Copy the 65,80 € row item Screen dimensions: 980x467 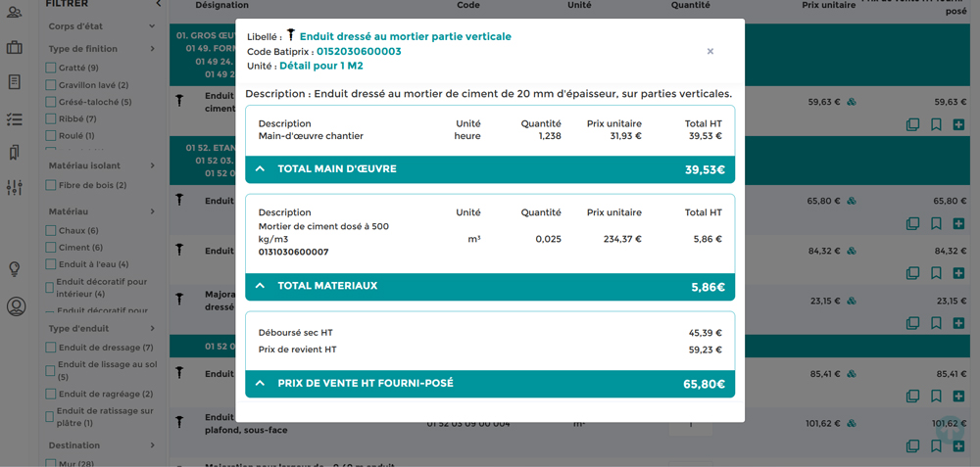coord(912,223)
